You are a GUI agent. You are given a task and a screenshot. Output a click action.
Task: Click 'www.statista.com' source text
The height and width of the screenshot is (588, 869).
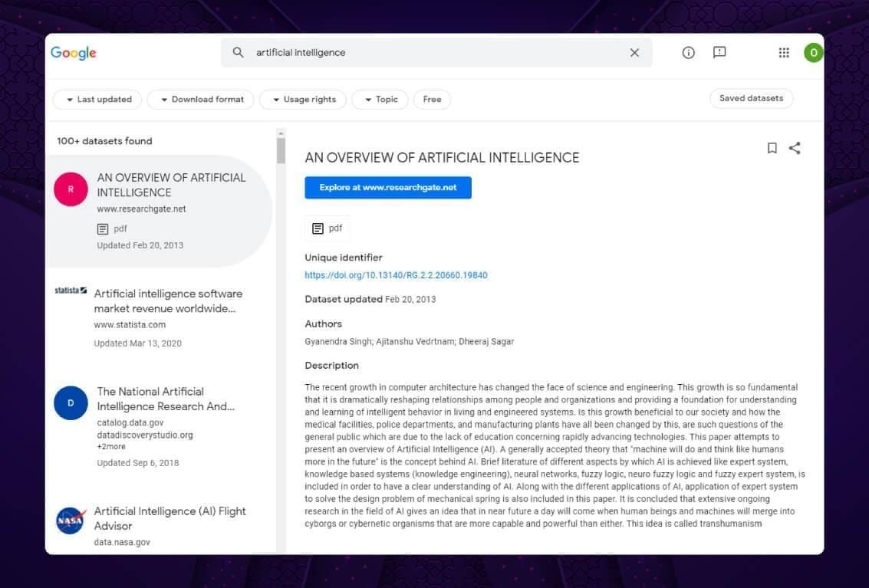coord(130,325)
